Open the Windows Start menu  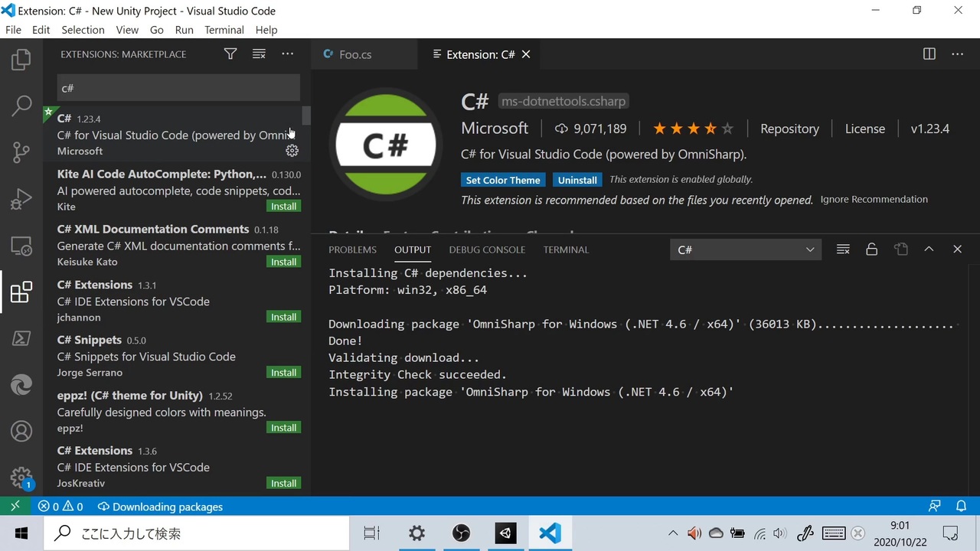21,533
